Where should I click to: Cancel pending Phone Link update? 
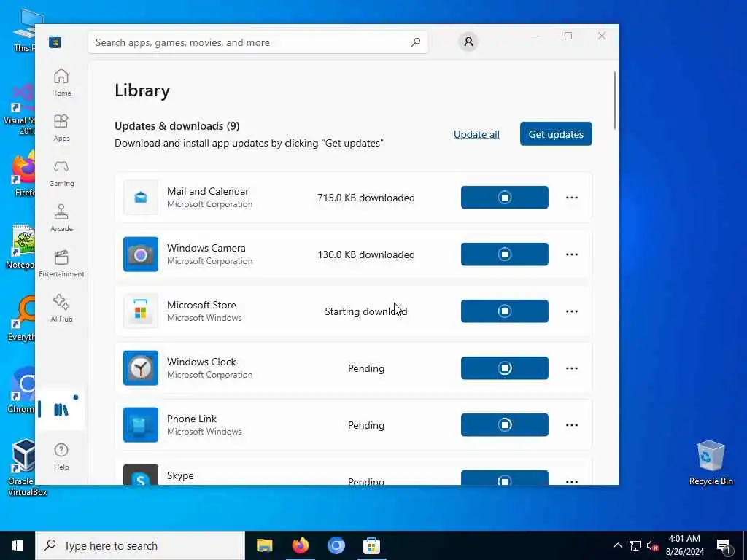pyautogui.click(x=505, y=425)
